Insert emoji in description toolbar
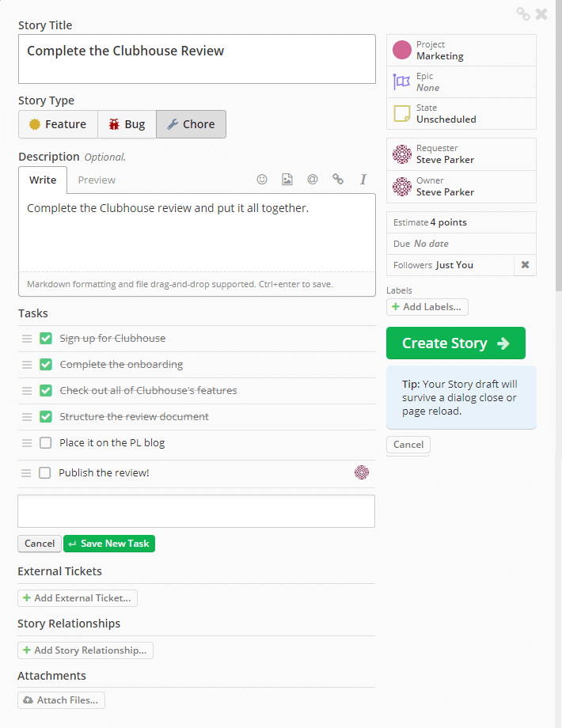Viewport: 562px width, 728px height. pyautogui.click(x=262, y=179)
